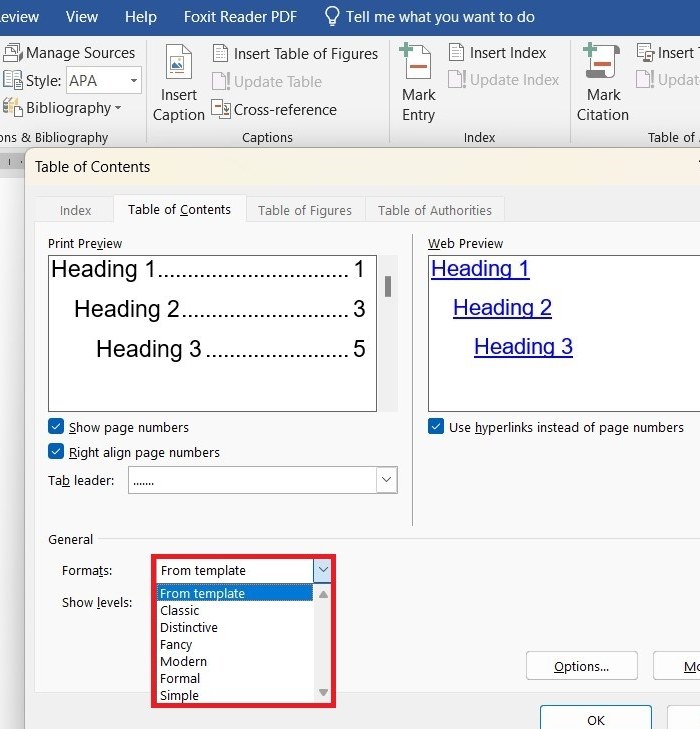This screenshot has width=700, height=729.
Task: Click Heading 2 link in Web Preview
Action: [502, 307]
